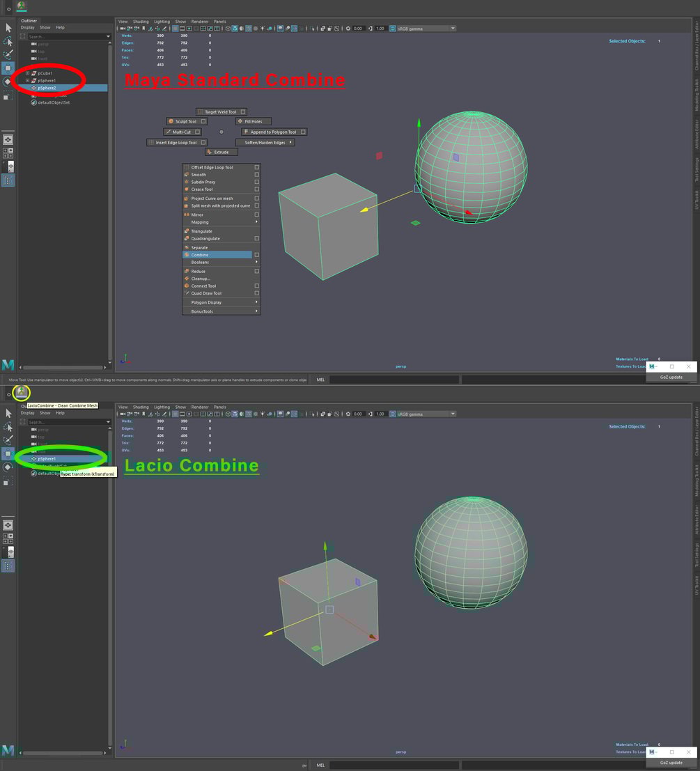
Task: Toggle smooth-shade-all cube icon in Maya Standard toolbar
Action: (x=235, y=29)
